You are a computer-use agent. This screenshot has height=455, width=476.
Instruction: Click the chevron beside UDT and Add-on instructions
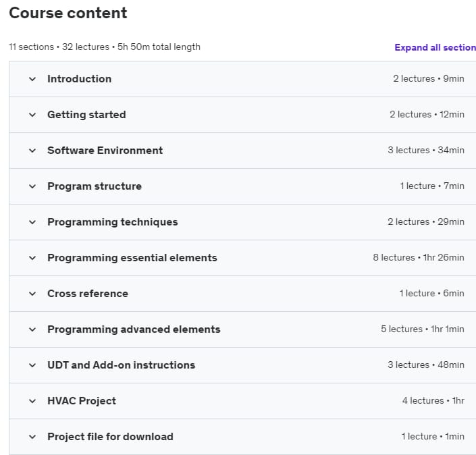32,365
